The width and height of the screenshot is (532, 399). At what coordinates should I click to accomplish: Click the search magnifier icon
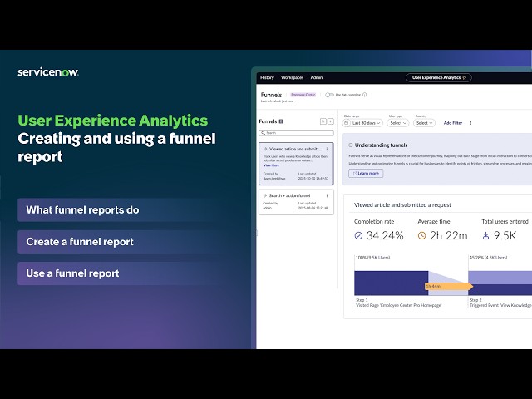[x=263, y=133]
